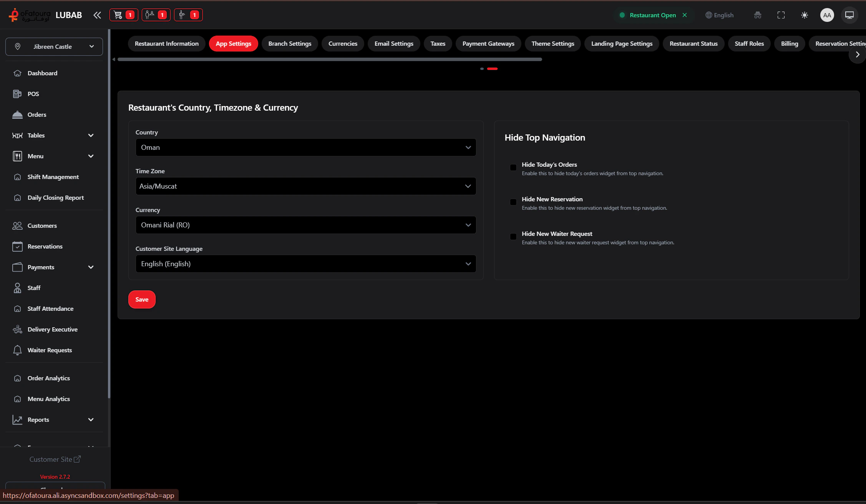Screen dimensions: 866x504
Task: Click the AA user avatar
Action: [827, 15]
